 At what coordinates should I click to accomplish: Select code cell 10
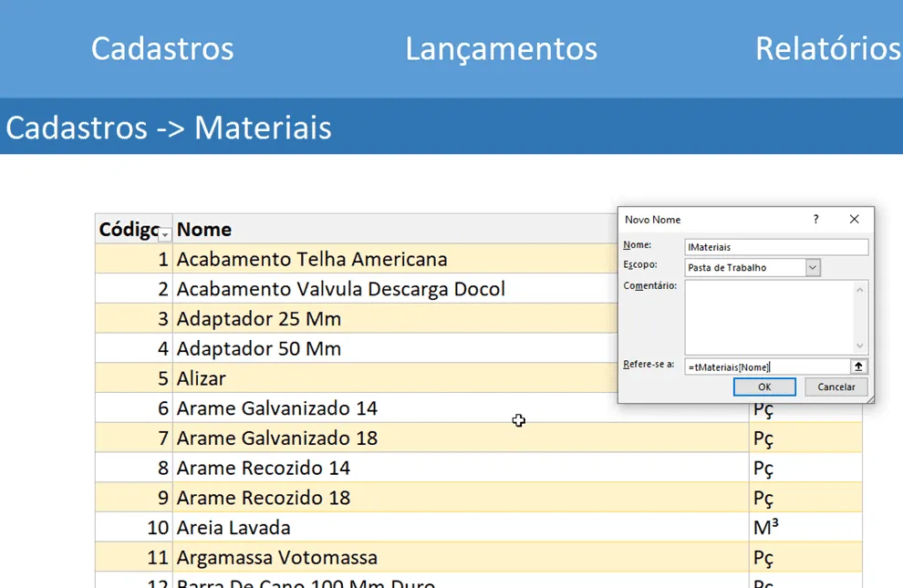click(134, 528)
